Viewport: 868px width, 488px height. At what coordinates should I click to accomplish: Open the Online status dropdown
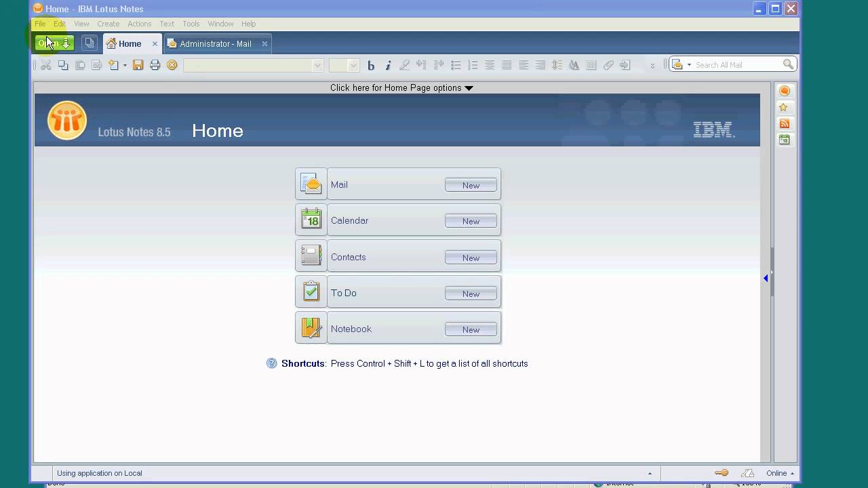780,473
